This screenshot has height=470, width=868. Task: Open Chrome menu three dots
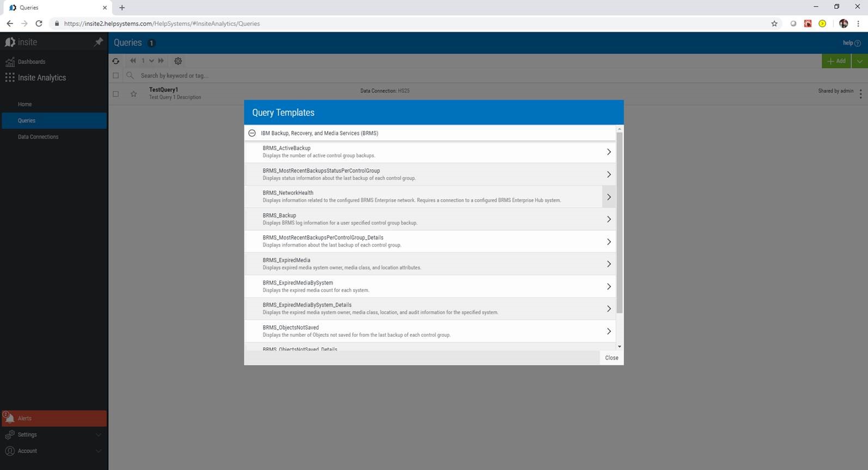[x=858, y=23]
